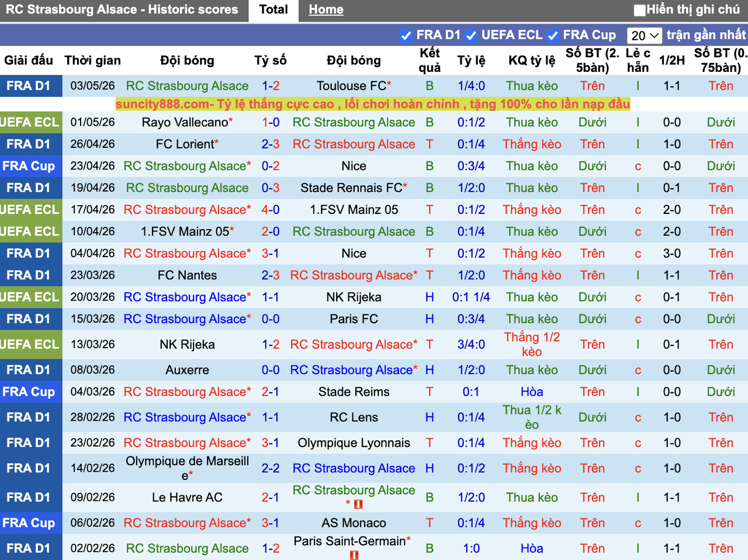Select the 2-2 score of the Marseille match
The width and height of the screenshot is (748, 560).
271,468
